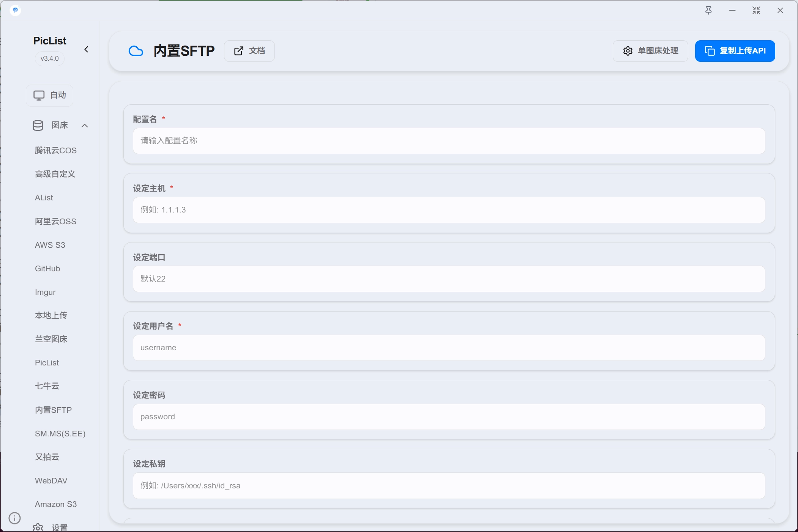Focus the 配置名 input field
Image resolution: width=798 pixels, height=532 pixels.
[449, 141]
